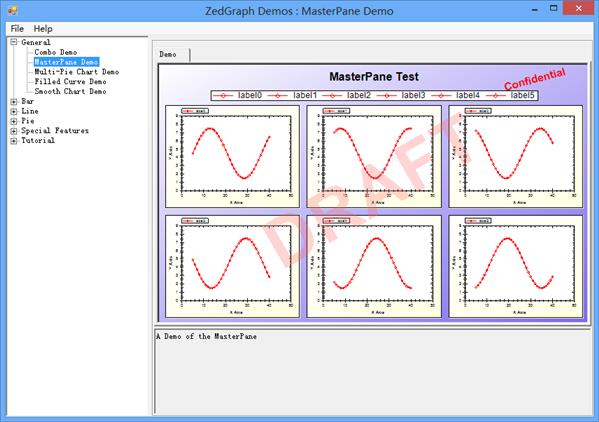Expand the Line tree node

coord(14,112)
